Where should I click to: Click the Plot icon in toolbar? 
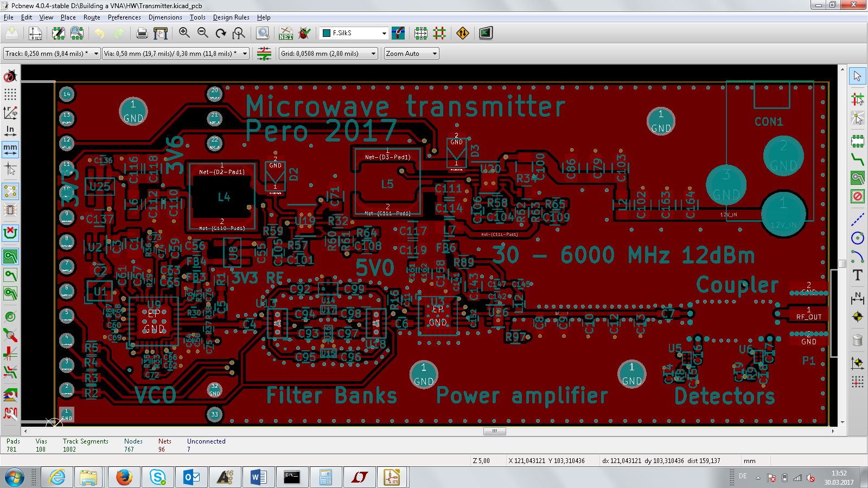[x=161, y=34]
